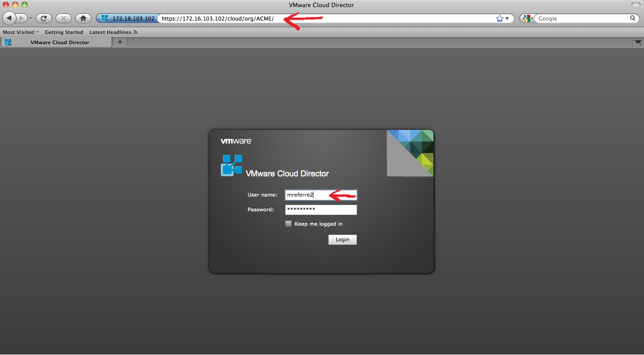
Task: Select the address bar URL field
Action: click(x=327, y=18)
